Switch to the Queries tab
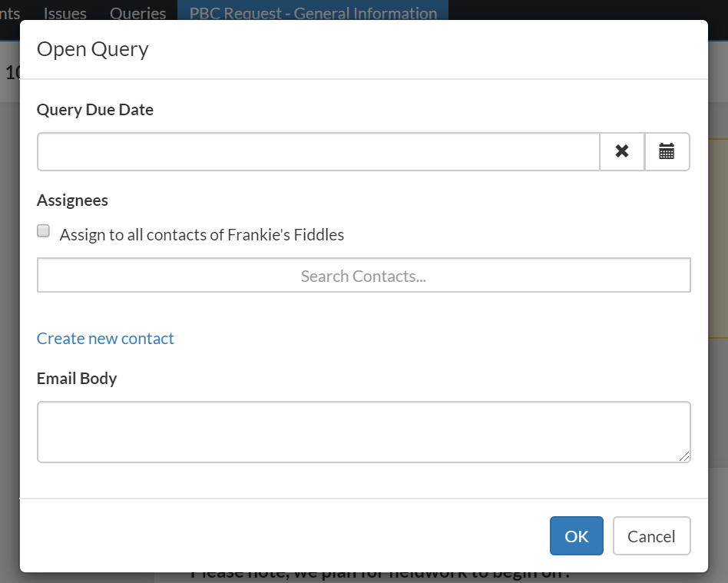The width and height of the screenshot is (728, 583). 137,13
